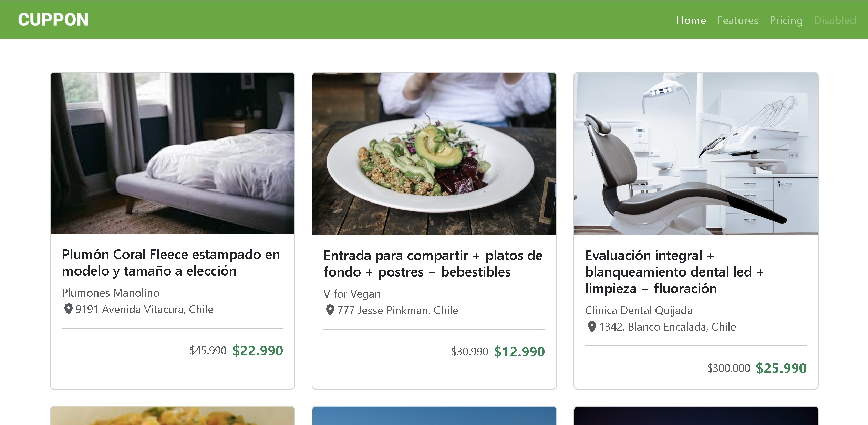
Task: Click location pin beside Jesse Pinkman address
Action: (x=330, y=310)
